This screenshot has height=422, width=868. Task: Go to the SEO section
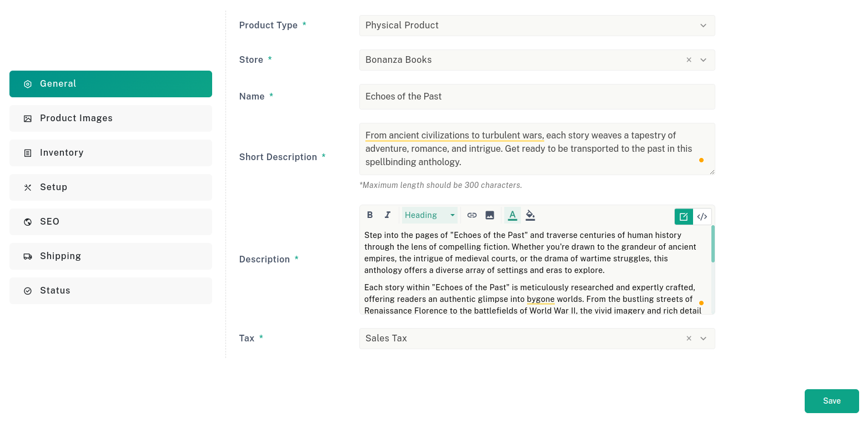coord(111,222)
